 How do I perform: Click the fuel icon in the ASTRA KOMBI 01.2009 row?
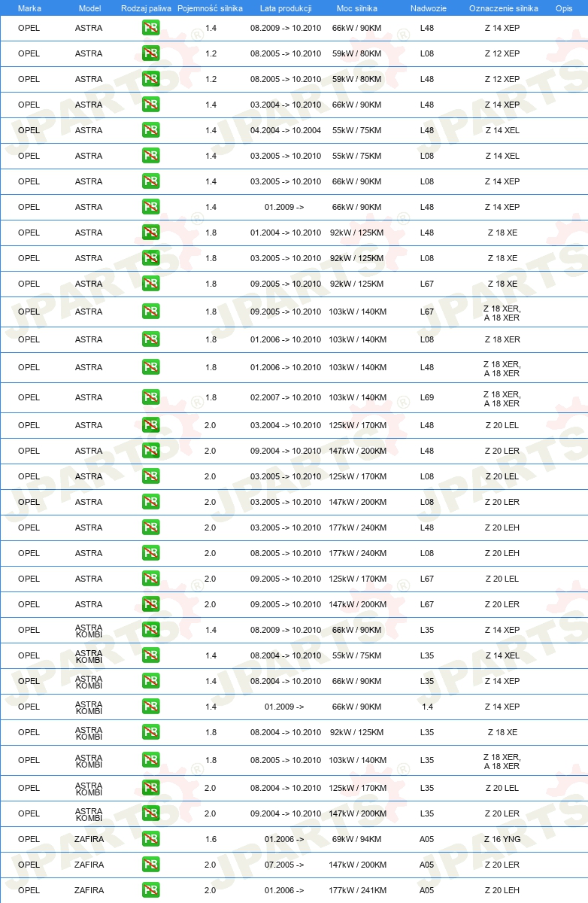click(x=151, y=707)
